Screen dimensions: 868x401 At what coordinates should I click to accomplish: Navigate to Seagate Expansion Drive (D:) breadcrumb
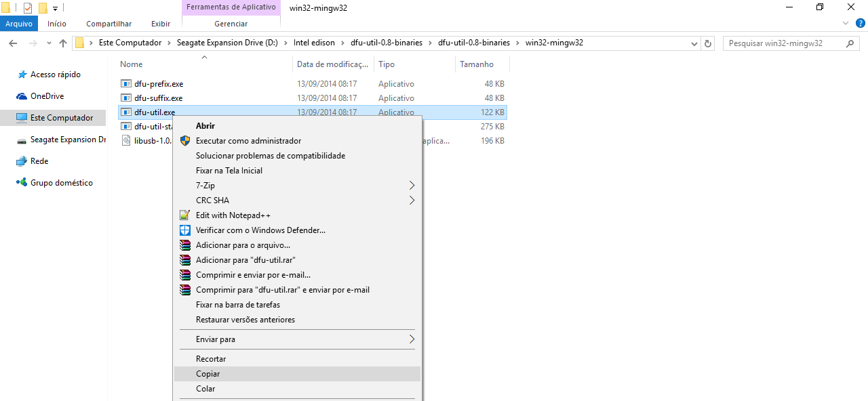coord(227,43)
